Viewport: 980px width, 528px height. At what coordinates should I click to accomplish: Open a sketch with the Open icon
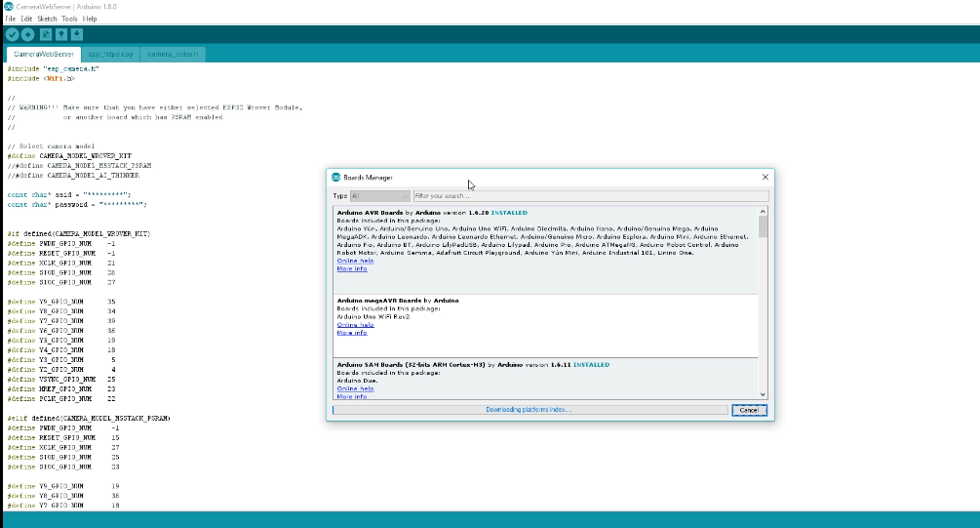[x=61, y=34]
